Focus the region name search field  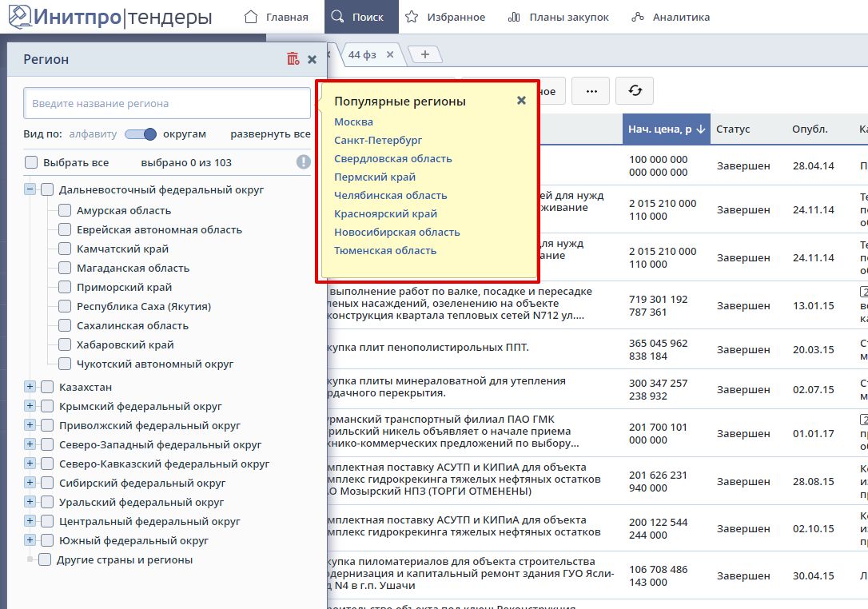pos(166,104)
